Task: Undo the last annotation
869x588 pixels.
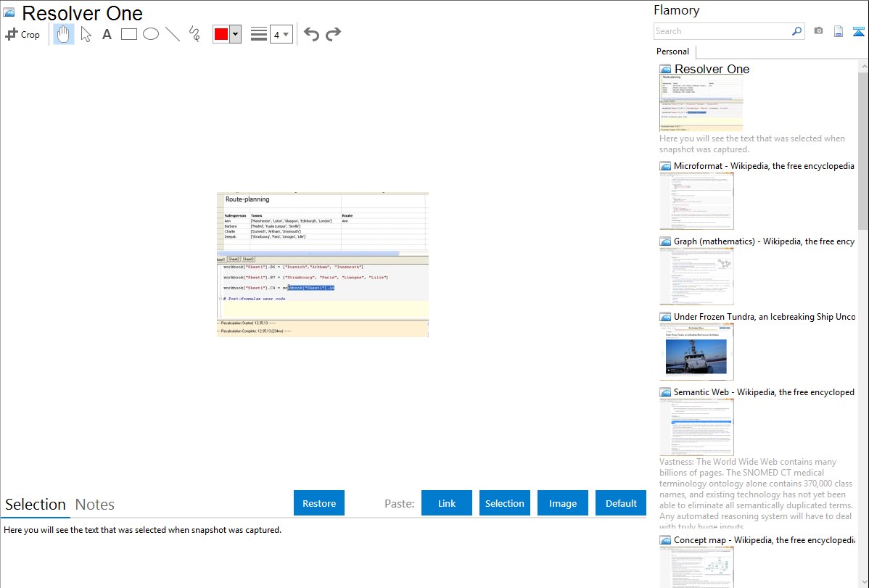Action: point(311,34)
